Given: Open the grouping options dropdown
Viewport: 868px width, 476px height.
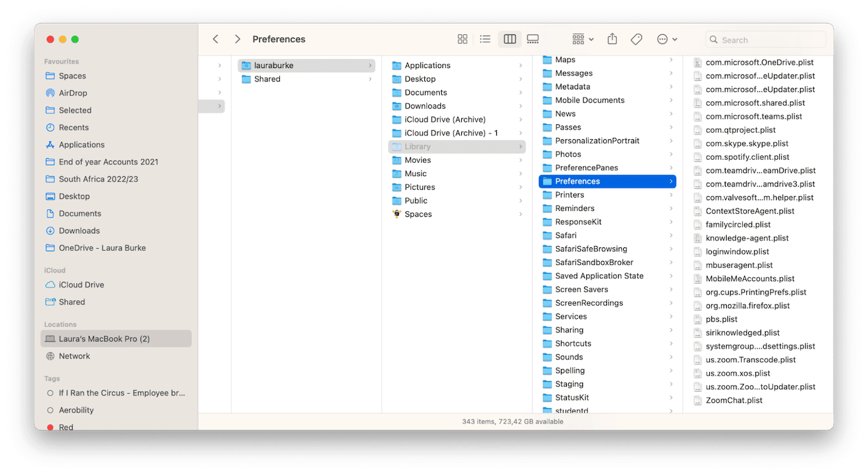Looking at the screenshot, I should [x=581, y=39].
